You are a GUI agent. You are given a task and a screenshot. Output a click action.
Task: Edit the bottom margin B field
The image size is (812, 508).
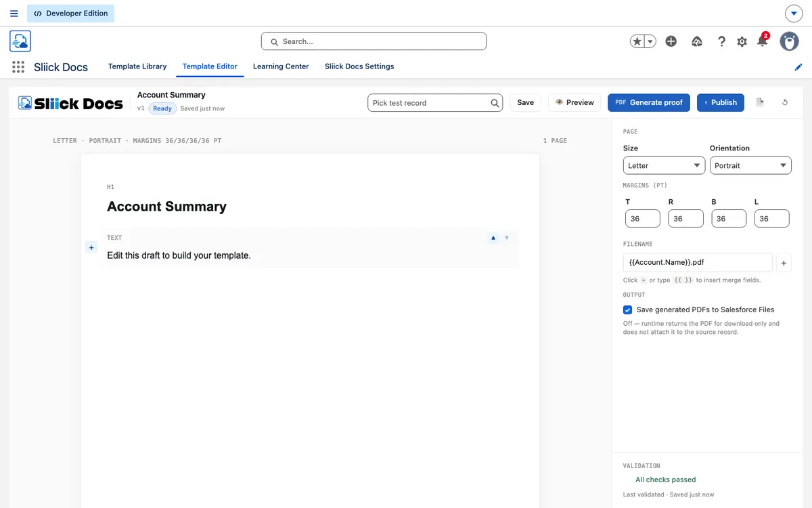729,218
